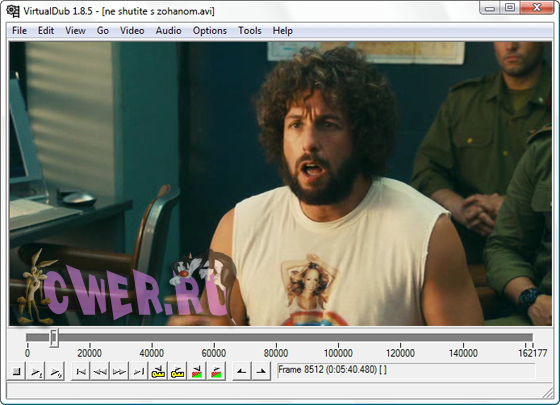Viewport: 560px width, 405px height.
Task: Open the Tools menu
Action: [250, 31]
